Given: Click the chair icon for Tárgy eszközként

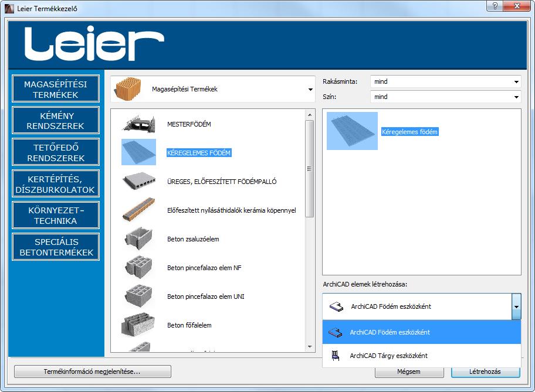Looking at the screenshot, I should click(336, 356).
